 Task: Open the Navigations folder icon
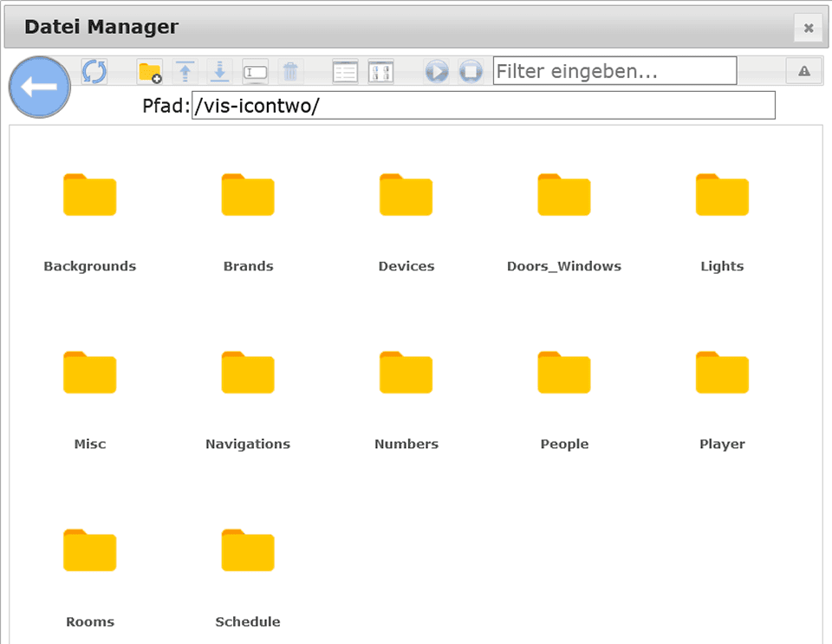tap(248, 373)
